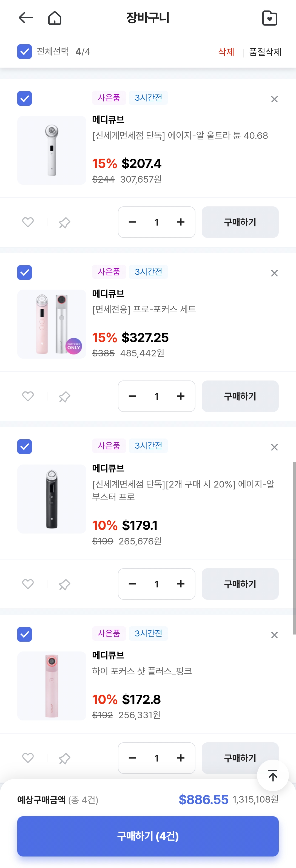
Task: Go back using the left arrow icon
Action: [x=26, y=18]
